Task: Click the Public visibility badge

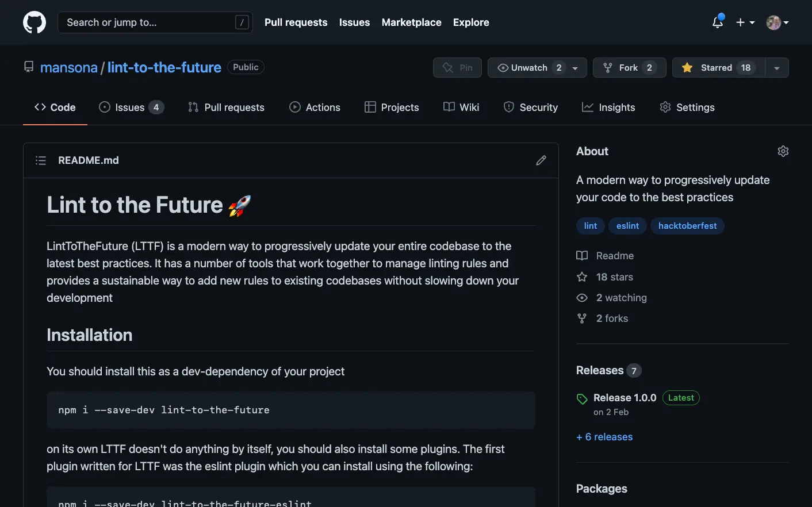Action: click(x=246, y=67)
